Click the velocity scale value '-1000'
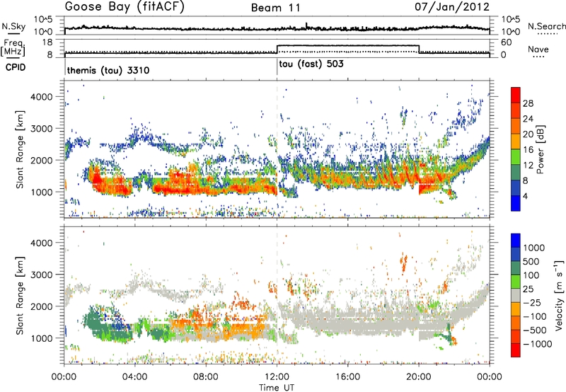The image size is (566, 392). [538, 344]
